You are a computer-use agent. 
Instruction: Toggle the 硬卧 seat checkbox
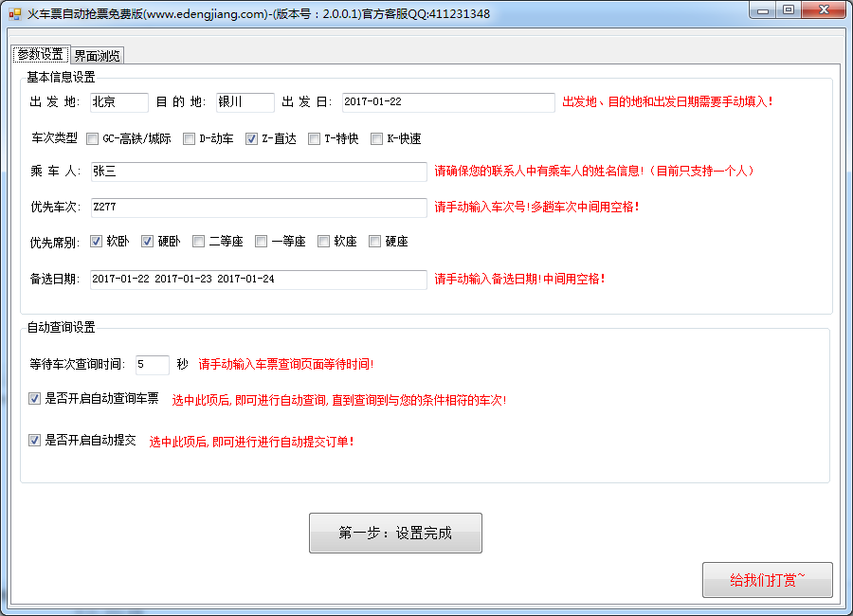tap(148, 241)
